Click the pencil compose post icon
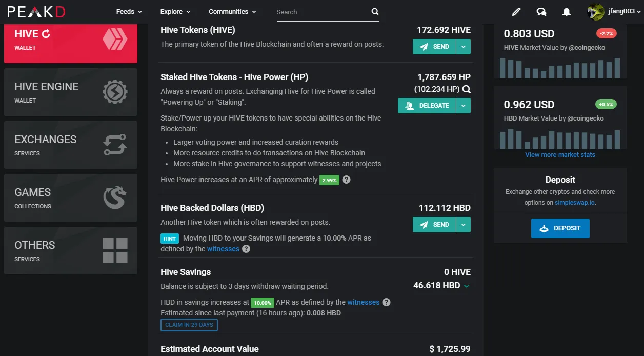The width and height of the screenshot is (644, 356). coord(516,12)
